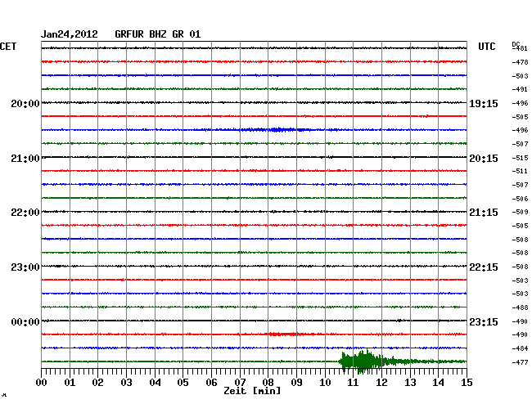This screenshot has height=404, width=532.
Task: Click the DC offset value -484
Action: click(520, 348)
